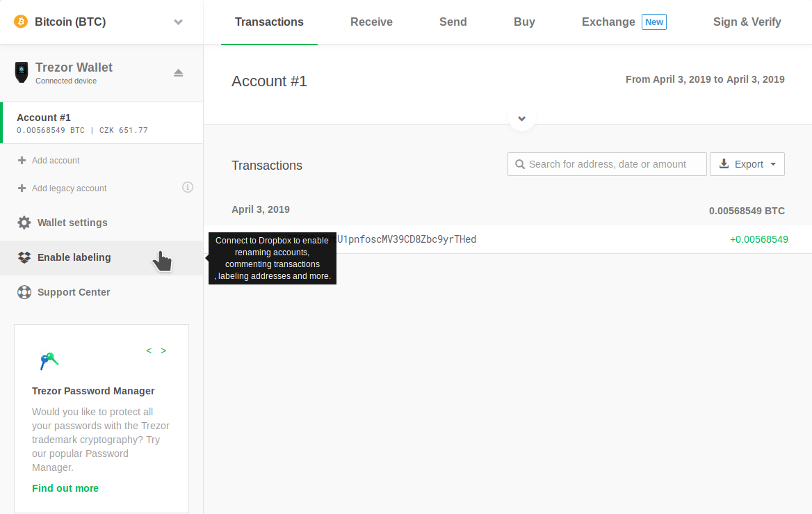The width and height of the screenshot is (812, 514).
Task: Click the Trezor Wallet device name
Action: click(x=74, y=67)
